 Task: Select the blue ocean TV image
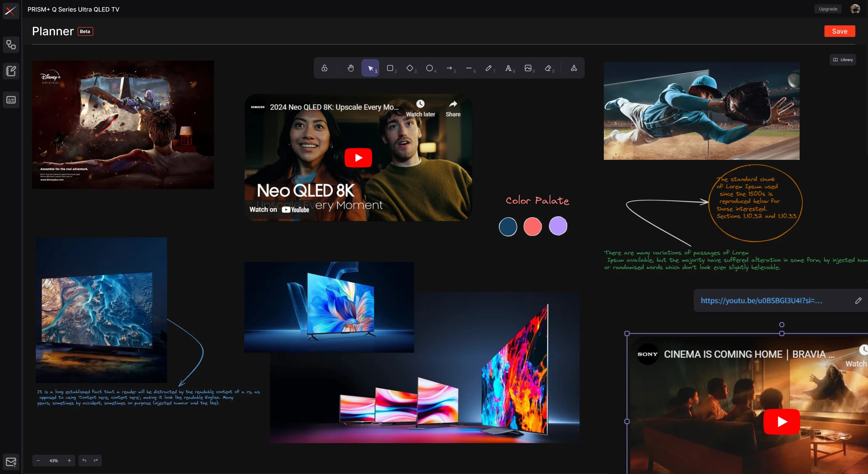tap(101, 310)
